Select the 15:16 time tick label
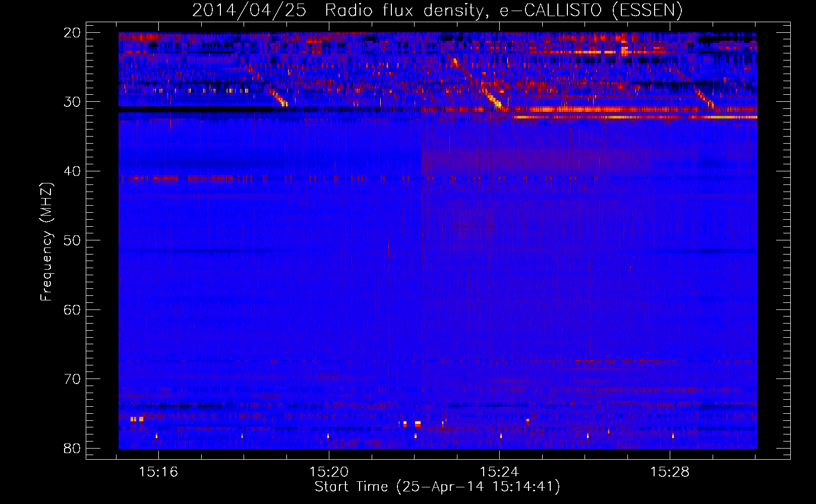This screenshot has width=816, height=504. click(x=158, y=472)
